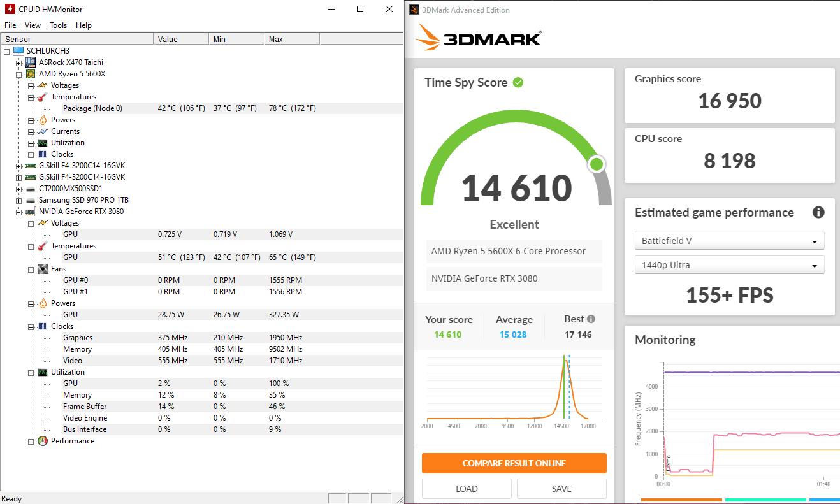Click the HWMonitor red lightning app icon
This screenshot has height=504, width=840.
pos(10,9)
